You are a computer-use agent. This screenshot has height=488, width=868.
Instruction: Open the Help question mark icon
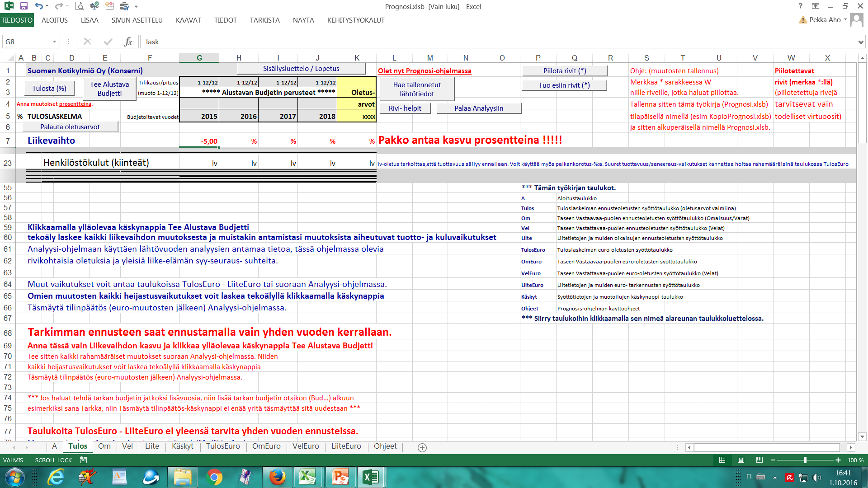[801, 6]
